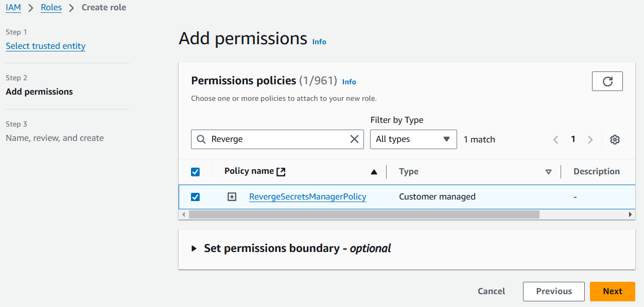644x307 pixels.
Task: Go to previous policies page arrow
Action: 555,139
